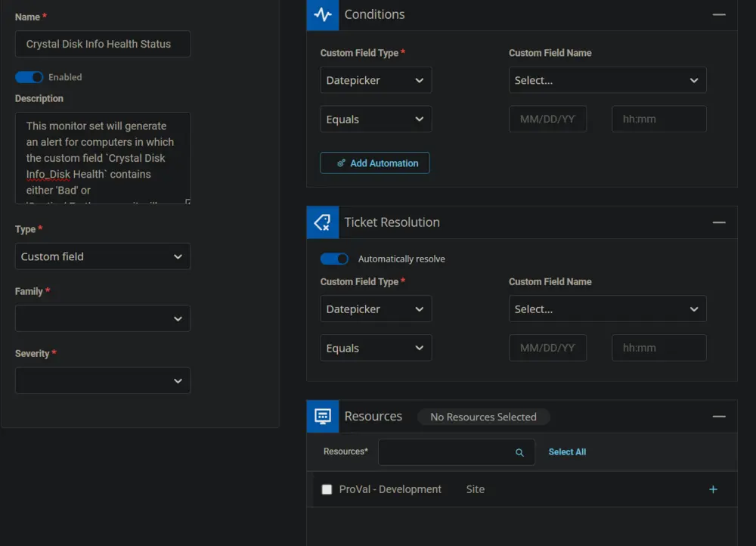Image resolution: width=756 pixels, height=546 pixels.
Task: Click Conditions hh:mm time field
Action: point(659,119)
